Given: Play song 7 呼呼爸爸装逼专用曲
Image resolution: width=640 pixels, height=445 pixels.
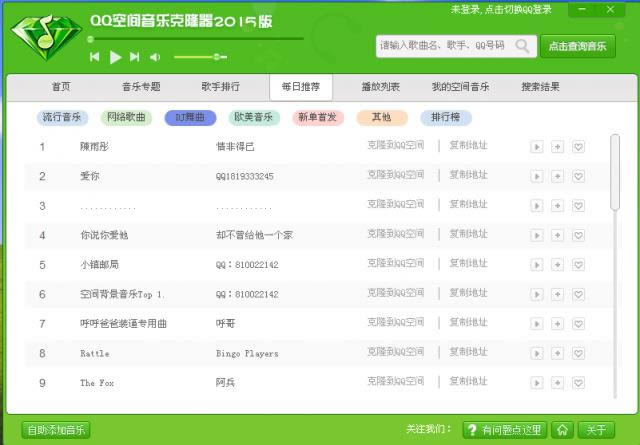Looking at the screenshot, I should (x=537, y=324).
